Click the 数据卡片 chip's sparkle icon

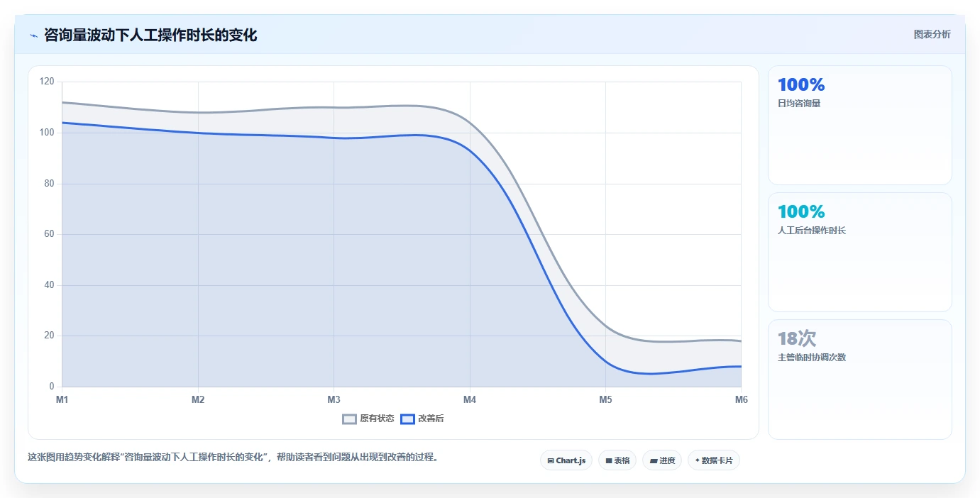tap(698, 460)
